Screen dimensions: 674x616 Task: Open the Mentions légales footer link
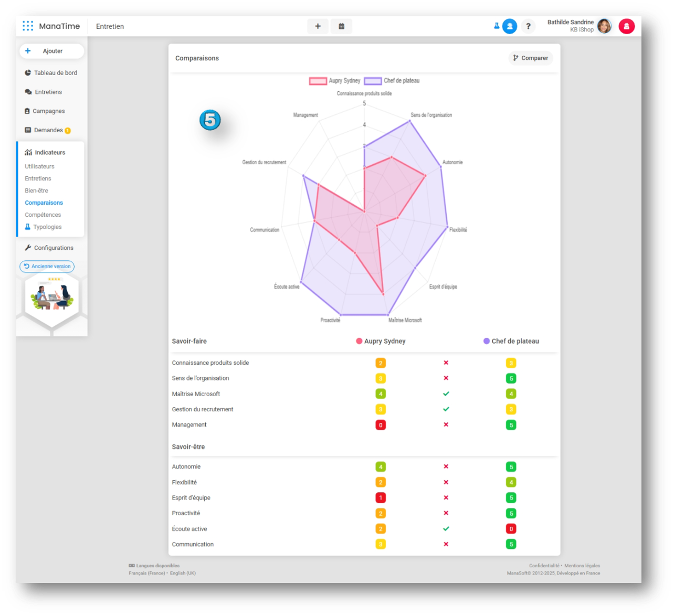coord(582,566)
